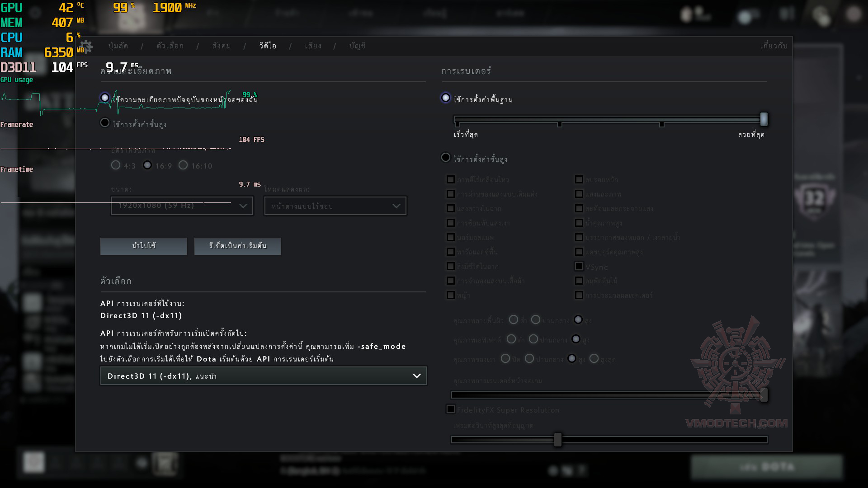Toggle the VSync checkbox
868x488 pixels.
579,266
